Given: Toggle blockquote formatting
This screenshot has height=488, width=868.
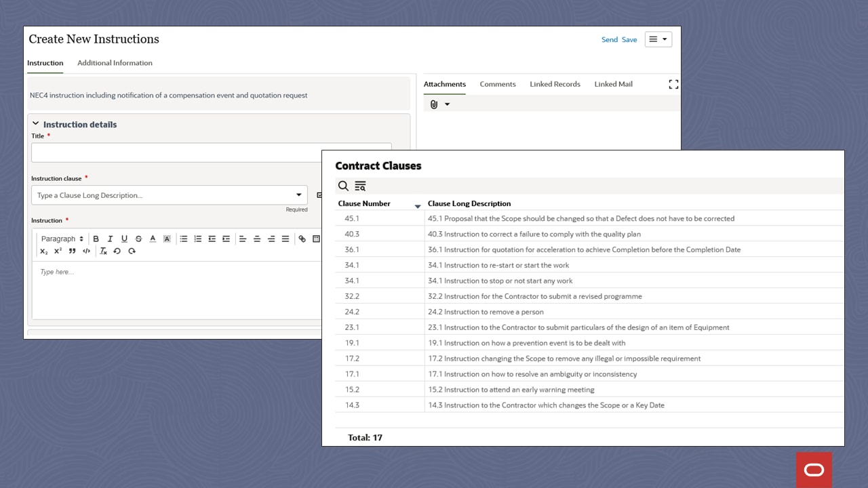Looking at the screenshot, I should (x=72, y=251).
